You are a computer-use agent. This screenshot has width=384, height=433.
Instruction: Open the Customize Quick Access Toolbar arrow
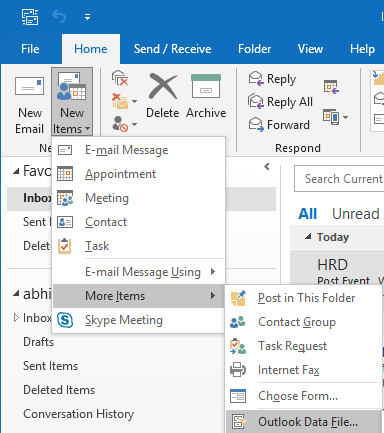(87, 17)
